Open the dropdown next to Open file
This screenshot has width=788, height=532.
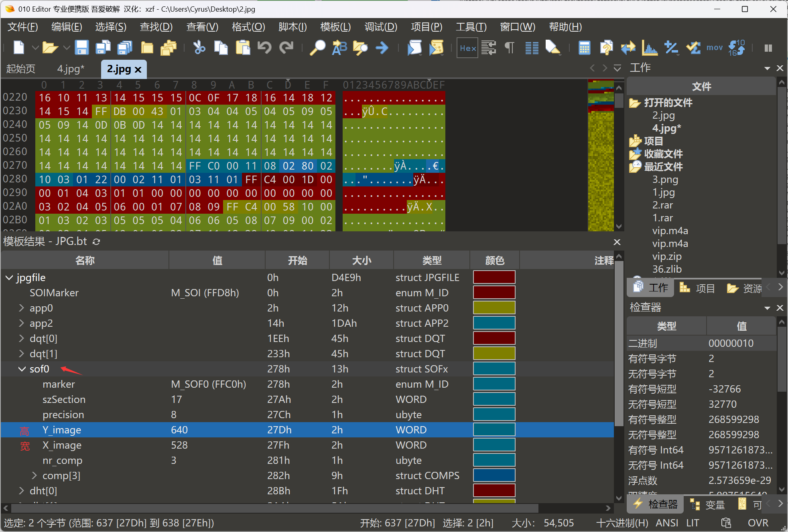pyautogui.click(x=67, y=48)
